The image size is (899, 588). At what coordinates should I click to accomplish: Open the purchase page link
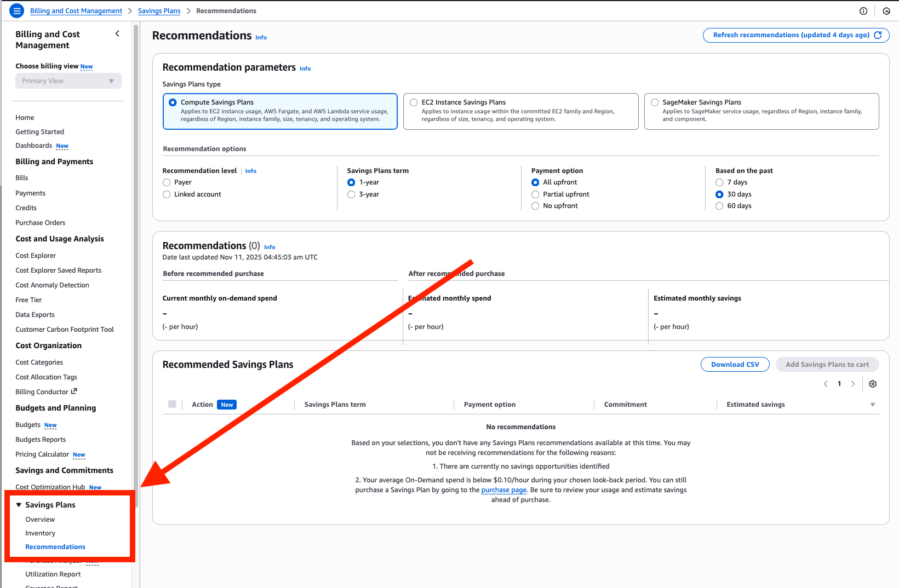[503, 489]
